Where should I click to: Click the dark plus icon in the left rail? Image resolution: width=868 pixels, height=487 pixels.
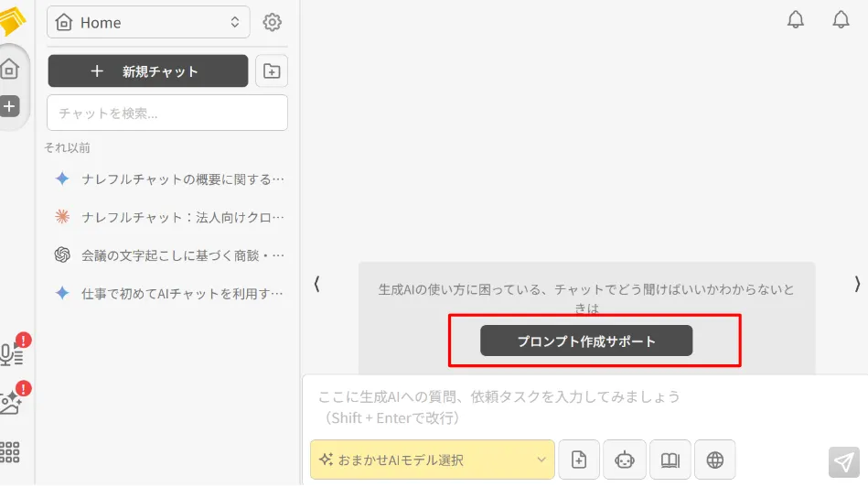[x=9, y=106]
